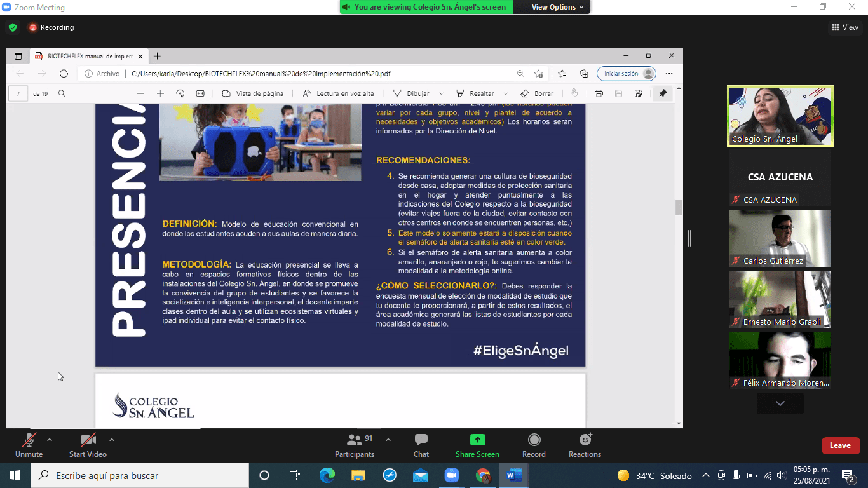Open browser Settings and more menu

click(x=669, y=74)
